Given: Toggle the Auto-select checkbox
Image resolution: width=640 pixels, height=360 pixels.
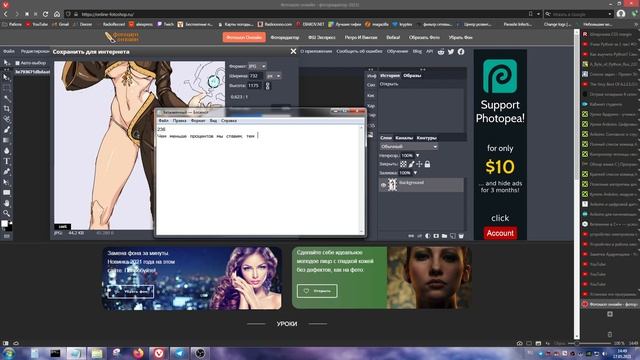Looking at the screenshot, I should click(x=18, y=63).
